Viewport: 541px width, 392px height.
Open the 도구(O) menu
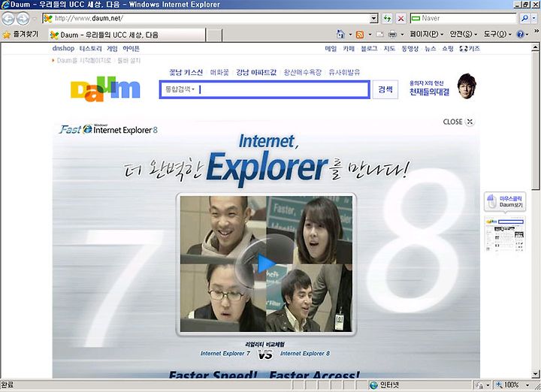point(497,34)
